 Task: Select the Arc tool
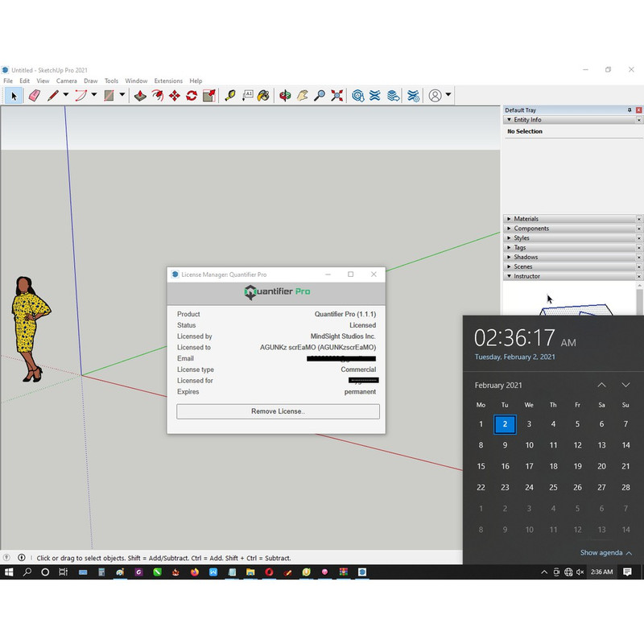coord(81,96)
